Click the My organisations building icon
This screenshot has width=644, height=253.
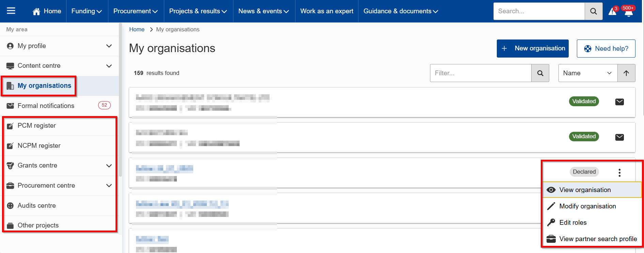[10, 86]
